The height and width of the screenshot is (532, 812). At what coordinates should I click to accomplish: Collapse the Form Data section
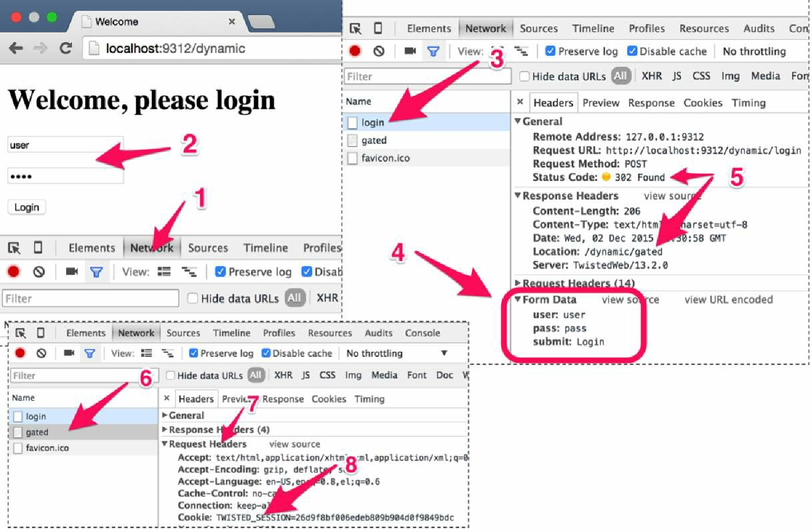pyautogui.click(x=517, y=299)
